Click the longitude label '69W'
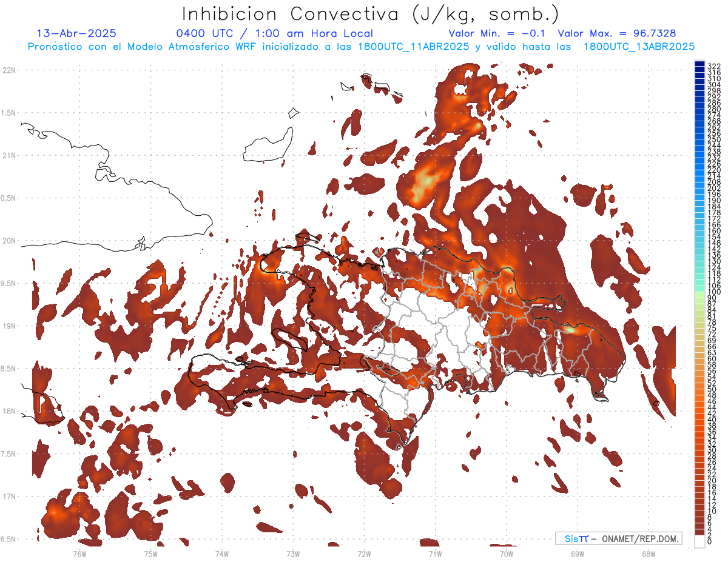728x562 pixels. [x=578, y=553]
